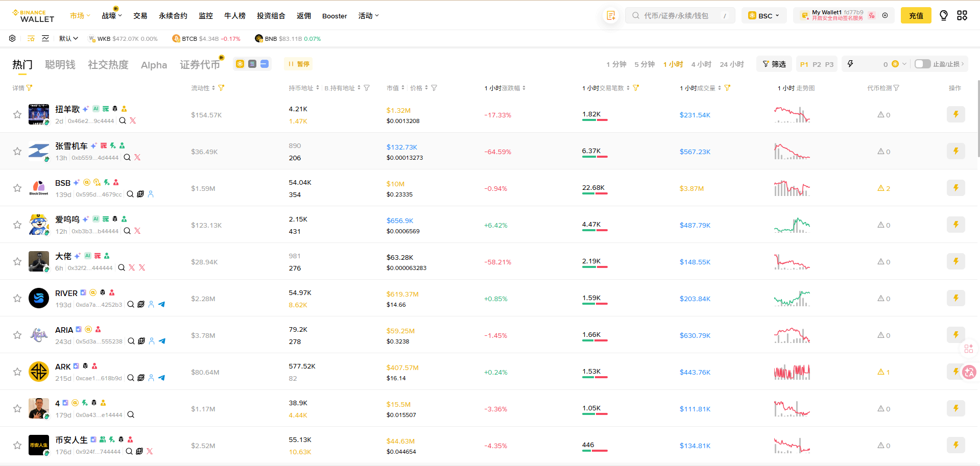Click quick buy lightning for 爱呜呜 row

(x=956, y=225)
